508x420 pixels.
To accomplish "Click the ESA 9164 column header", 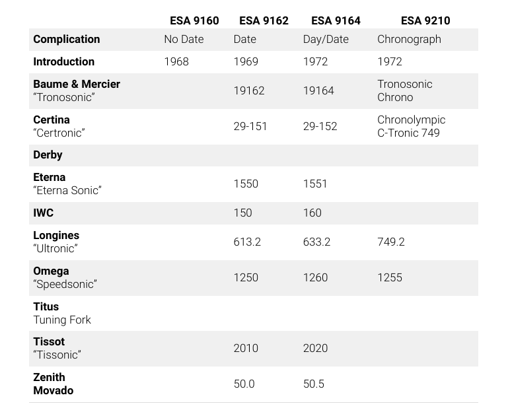I will [336, 20].
